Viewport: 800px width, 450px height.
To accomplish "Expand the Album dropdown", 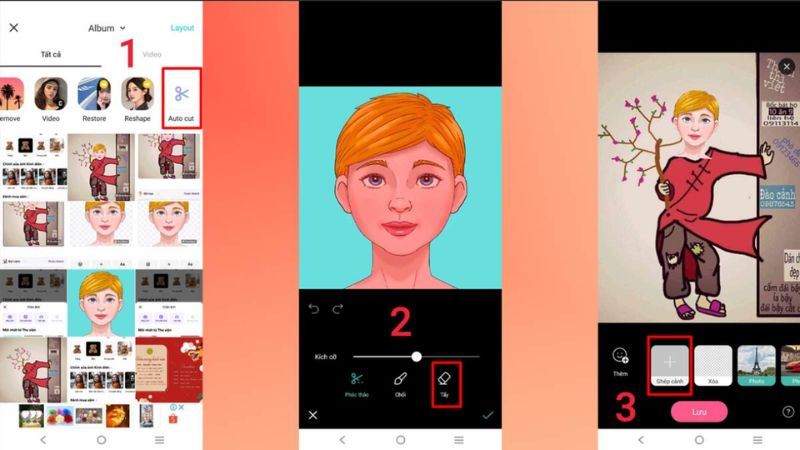I will (106, 28).
